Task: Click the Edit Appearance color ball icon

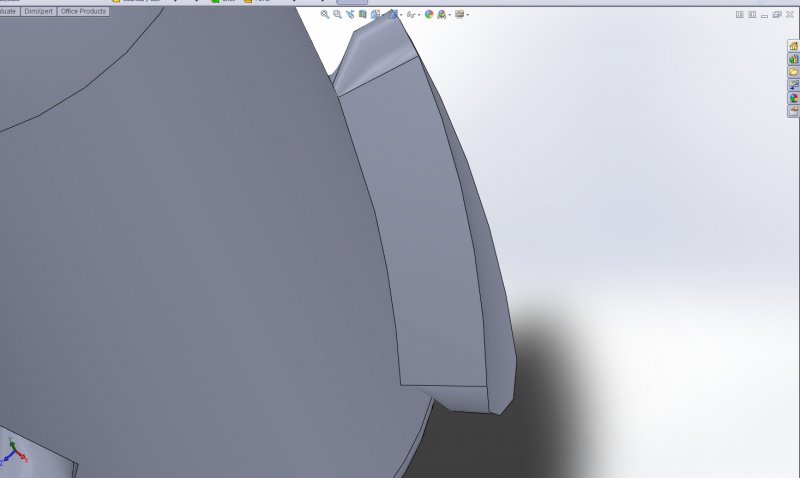Action: pyautogui.click(x=429, y=14)
